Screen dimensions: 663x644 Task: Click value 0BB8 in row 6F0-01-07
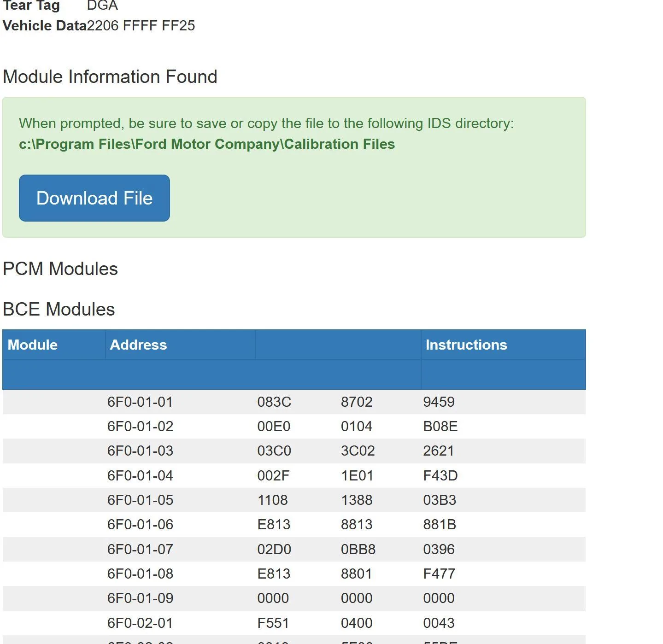(x=358, y=549)
